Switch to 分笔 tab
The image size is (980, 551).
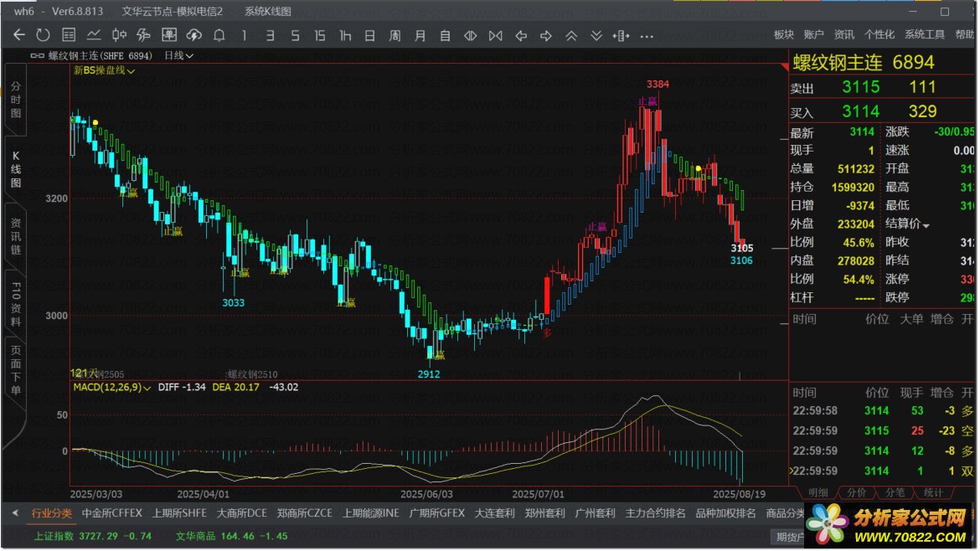(x=895, y=493)
